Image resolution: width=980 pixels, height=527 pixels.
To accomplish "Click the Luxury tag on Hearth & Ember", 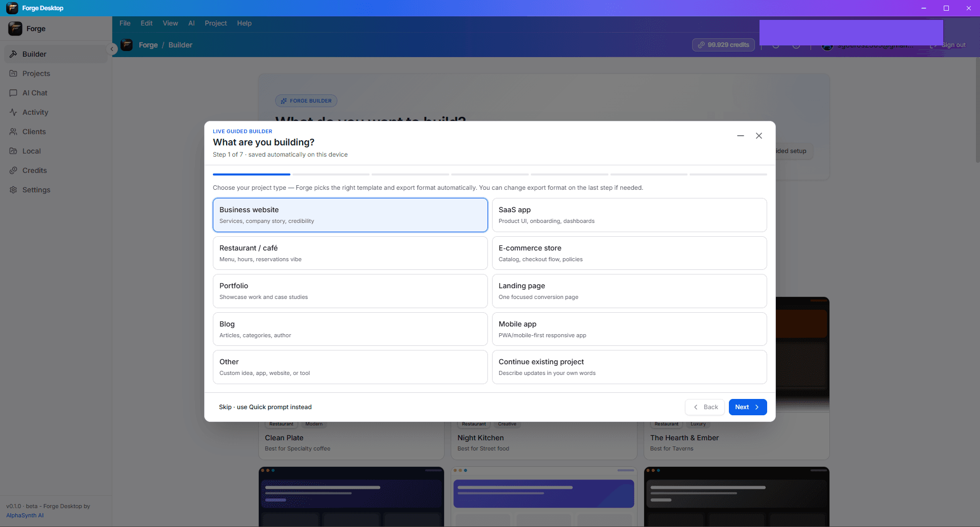I will click(698, 424).
